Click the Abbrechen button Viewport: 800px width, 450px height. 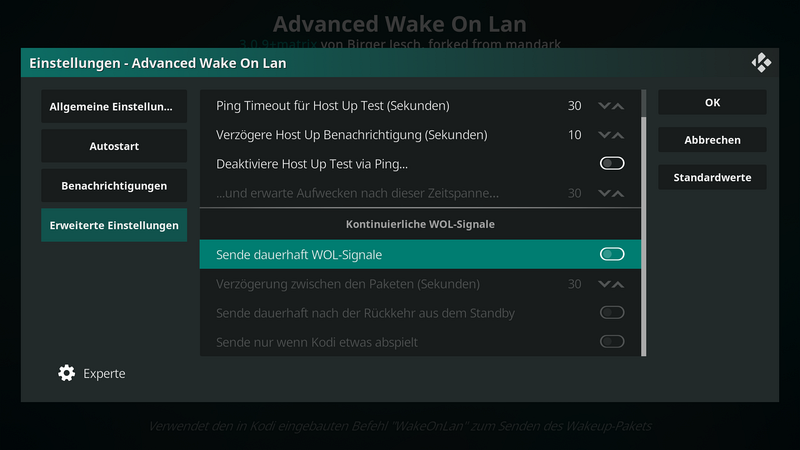[x=712, y=140]
